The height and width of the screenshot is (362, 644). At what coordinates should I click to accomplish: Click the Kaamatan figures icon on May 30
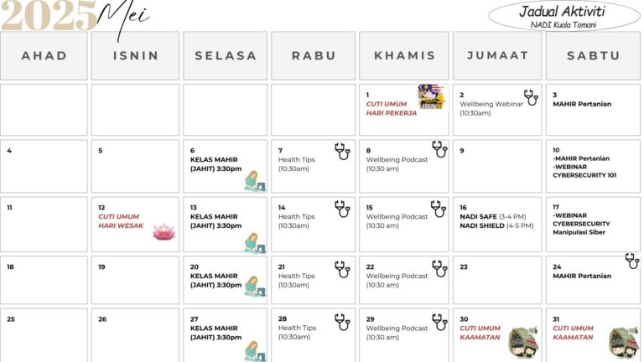pos(522,343)
